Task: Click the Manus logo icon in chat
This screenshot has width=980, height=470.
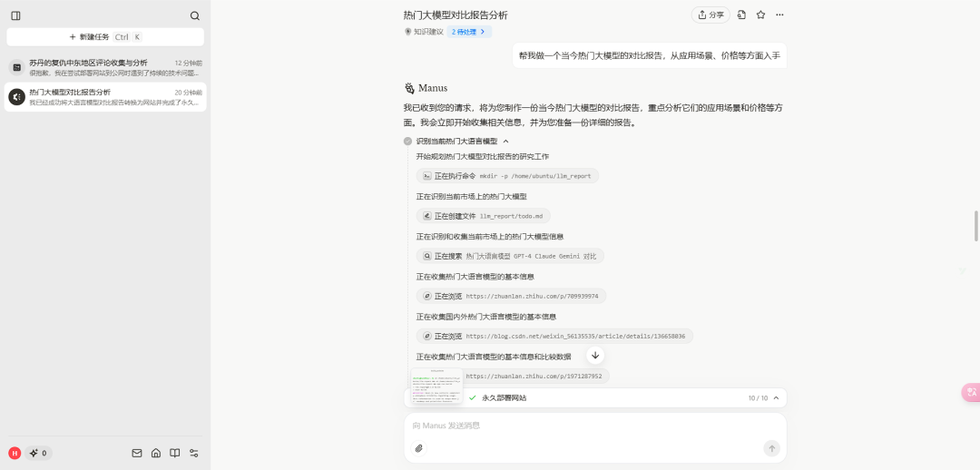Action: click(409, 87)
